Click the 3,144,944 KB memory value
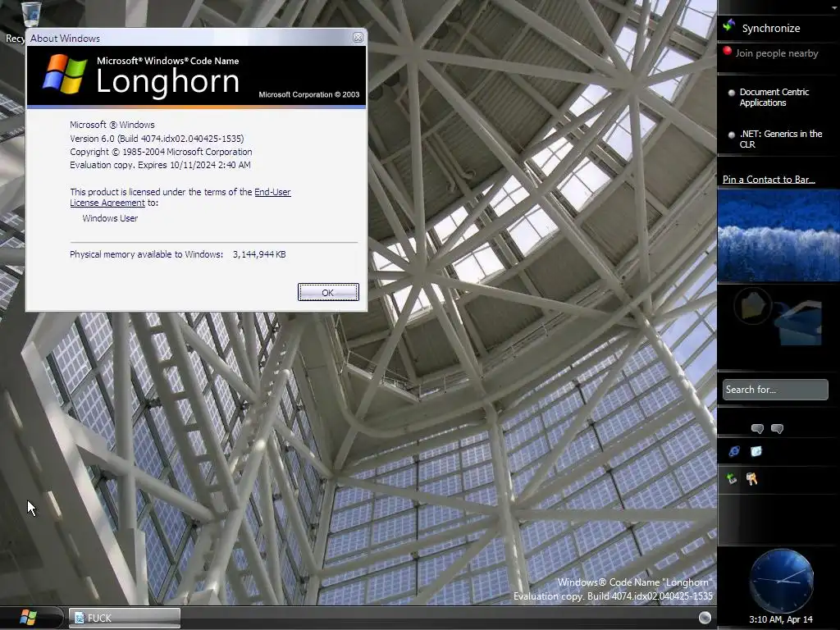Screen dimensions: 840x630 click(x=259, y=254)
